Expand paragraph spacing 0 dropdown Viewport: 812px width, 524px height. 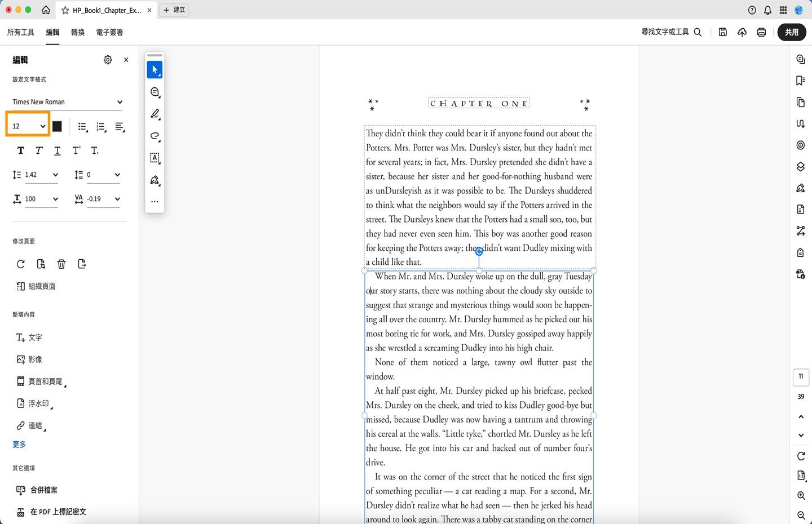pyautogui.click(x=103, y=175)
